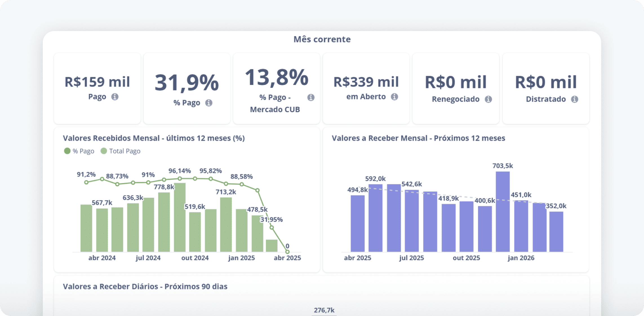Click the 519,6k bar label

click(x=195, y=207)
